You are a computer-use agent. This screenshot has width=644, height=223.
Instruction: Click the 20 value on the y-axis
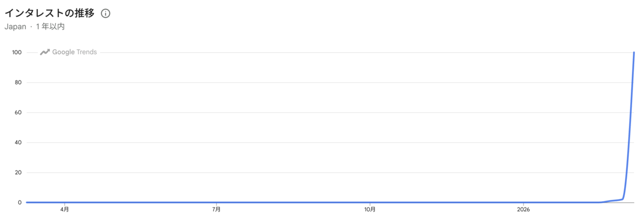18,172
